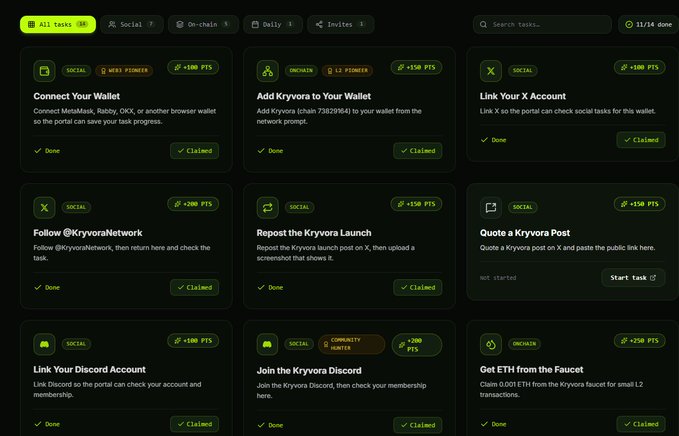Click the 'Repost the Kryvora Launch' title
This screenshot has width=679, height=436.
coord(314,233)
